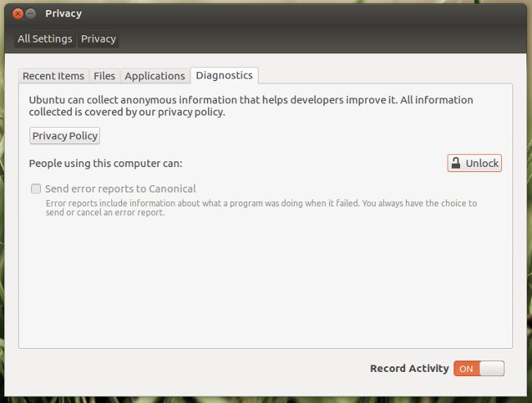This screenshot has width=532, height=403.
Task: Select the Diagnostics tab
Action: pos(224,75)
